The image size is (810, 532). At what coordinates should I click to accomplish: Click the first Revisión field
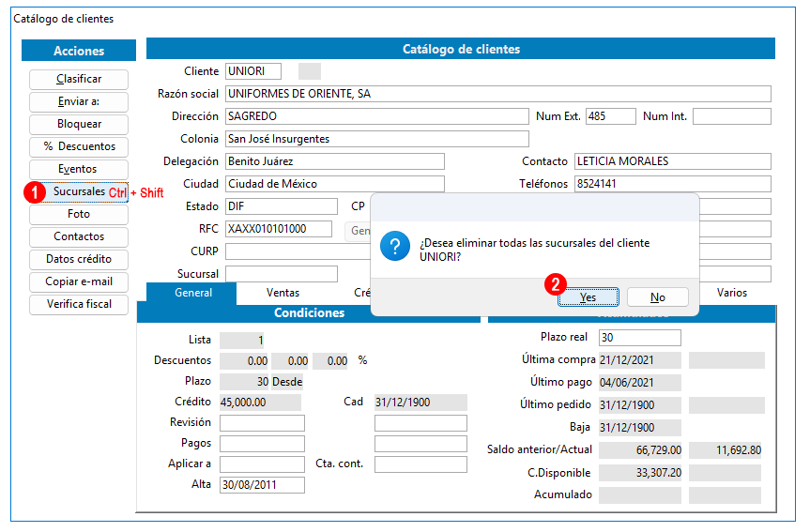[262, 423]
